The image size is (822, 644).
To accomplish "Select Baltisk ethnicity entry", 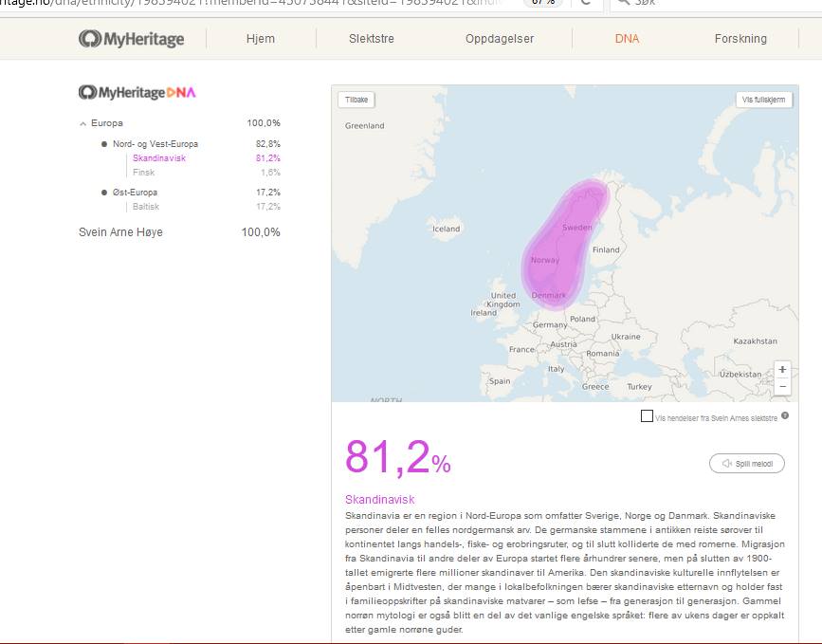I will point(146,207).
